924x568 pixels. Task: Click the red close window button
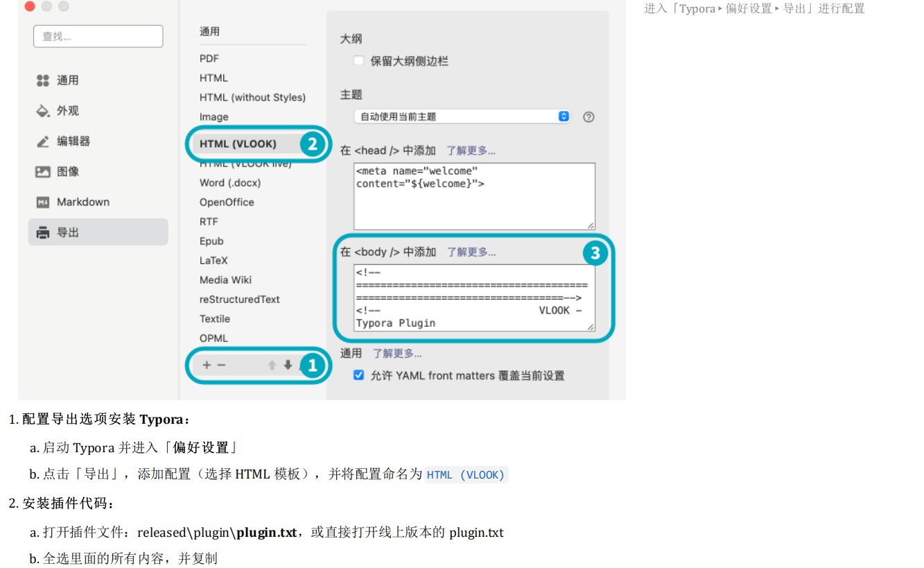[x=30, y=6]
